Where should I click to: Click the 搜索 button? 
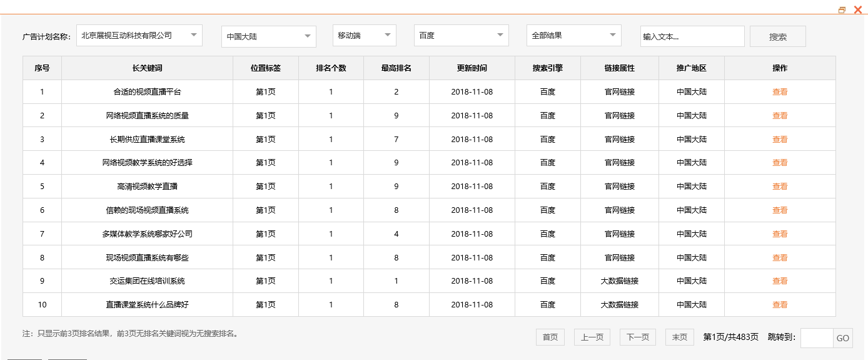pyautogui.click(x=778, y=36)
